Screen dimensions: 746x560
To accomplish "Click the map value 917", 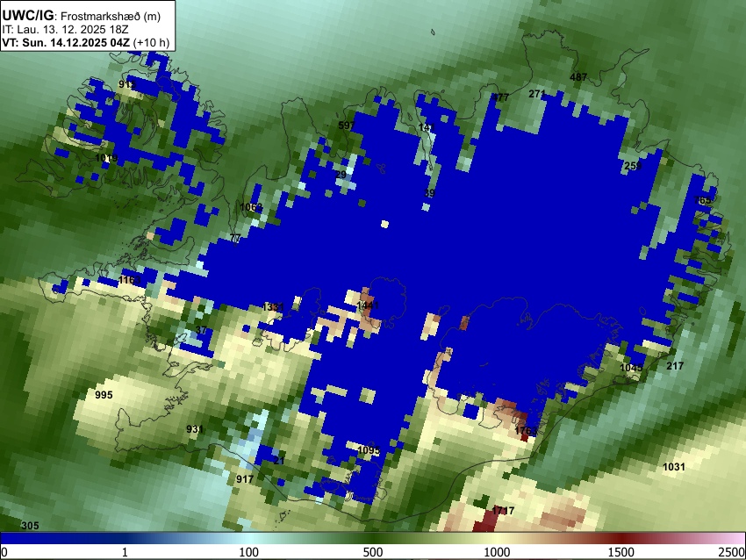I will [245, 479].
